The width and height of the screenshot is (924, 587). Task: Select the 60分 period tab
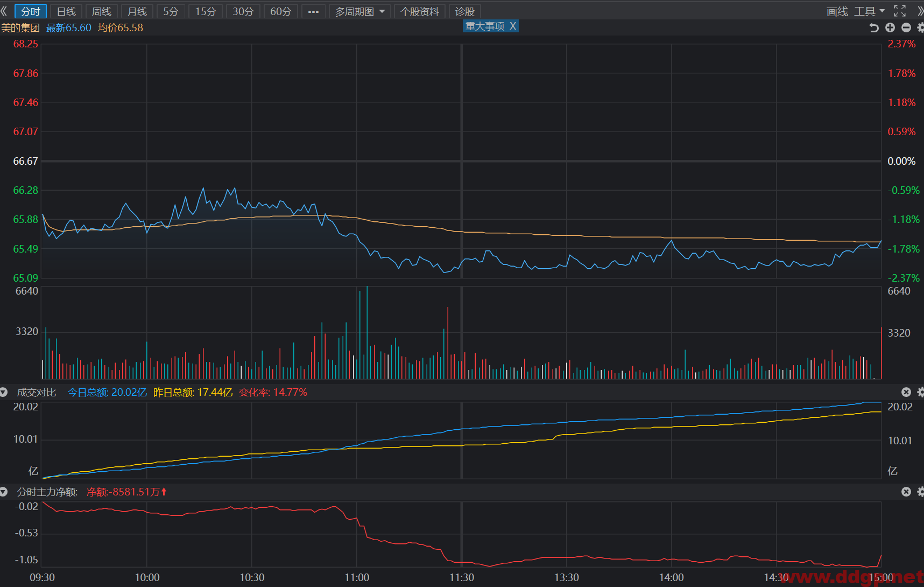(x=280, y=11)
